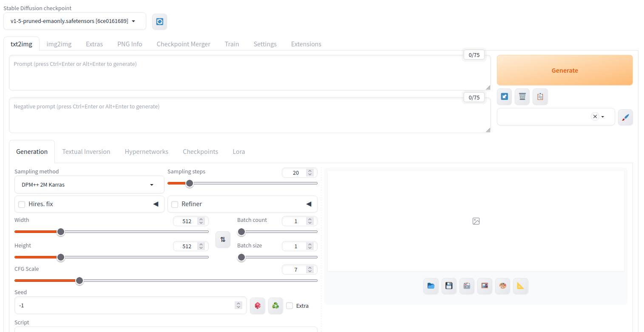Click the CFG Scale slider handle
644x332 pixels.
point(79,281)
